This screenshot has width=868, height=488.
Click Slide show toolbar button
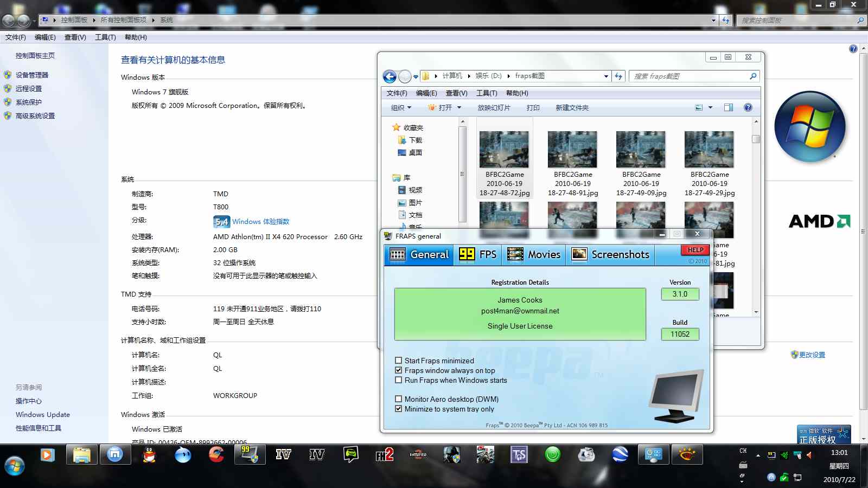pyautogui.click(x=494, y=108)
